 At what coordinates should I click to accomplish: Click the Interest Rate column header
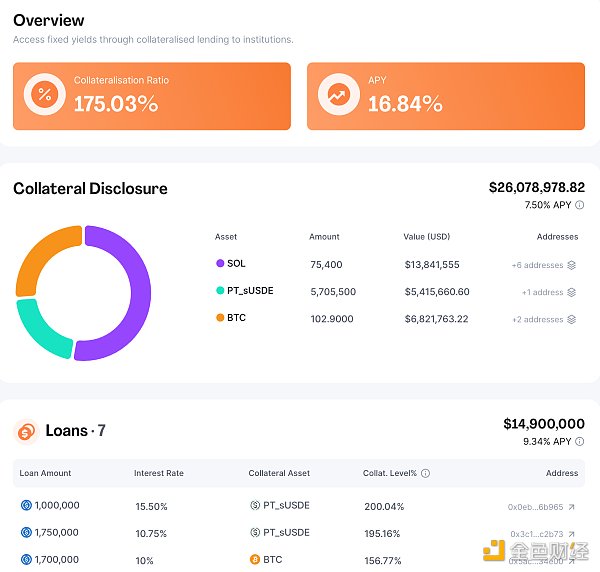159,473
